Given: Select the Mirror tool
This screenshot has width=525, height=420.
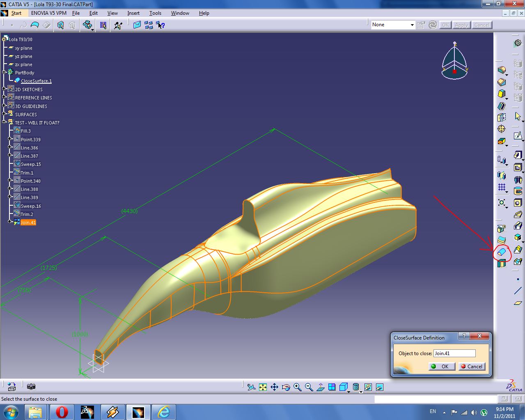Looking at the screenshot, I should tap(502, 176).
